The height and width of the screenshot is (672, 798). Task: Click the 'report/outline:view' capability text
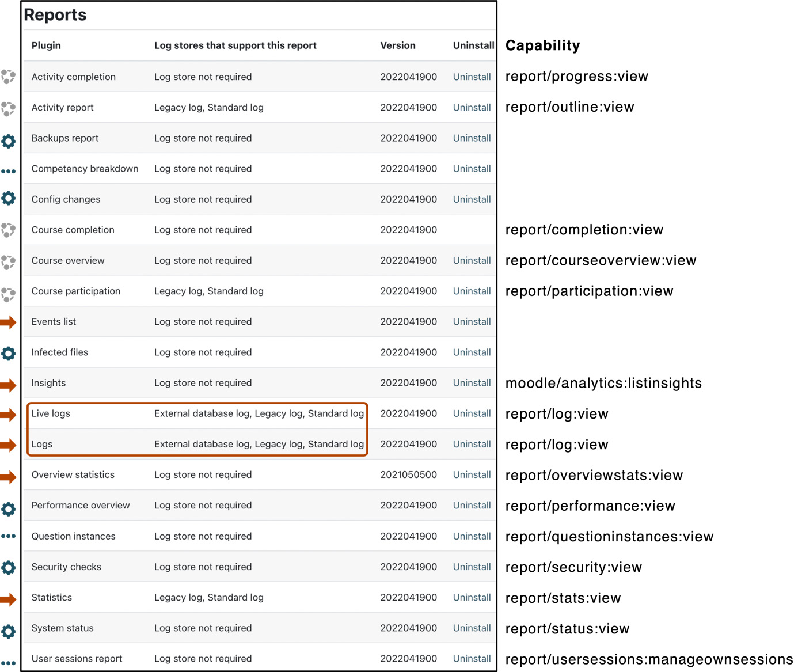[x=570, y=107]
